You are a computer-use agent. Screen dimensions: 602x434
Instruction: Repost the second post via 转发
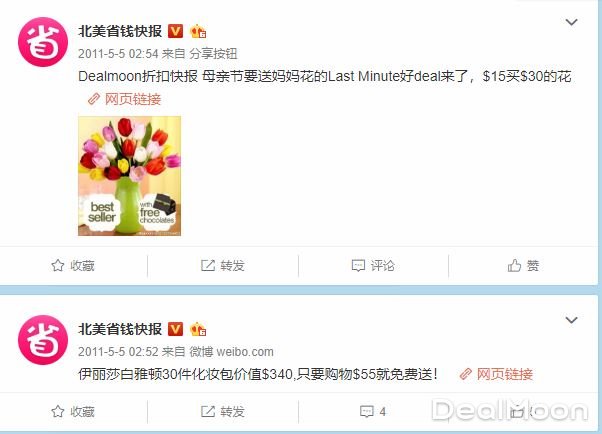click(x=223, y=412)
